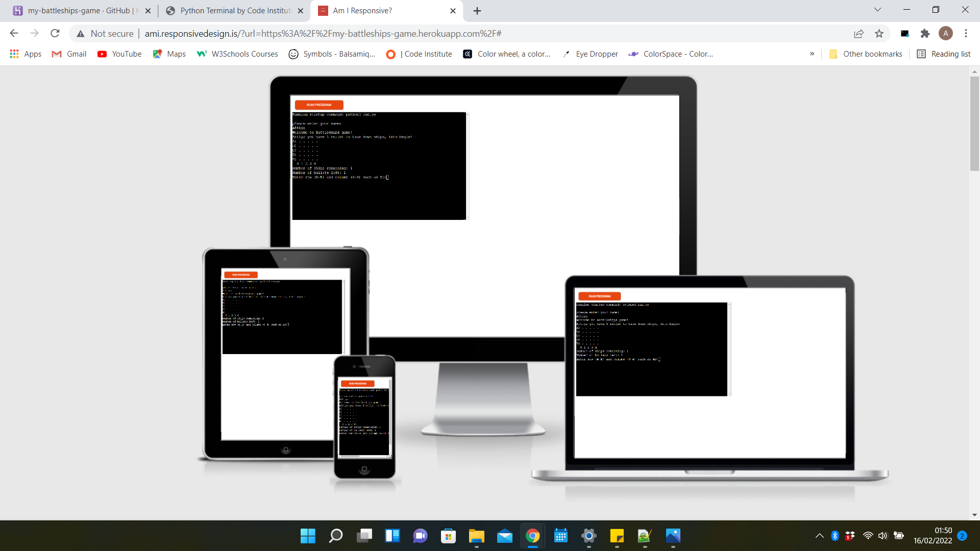The height and width of the screenshot is (551, 980).
Task: Switch to Python Terminal tab
Action: click(x=235, y=11)
